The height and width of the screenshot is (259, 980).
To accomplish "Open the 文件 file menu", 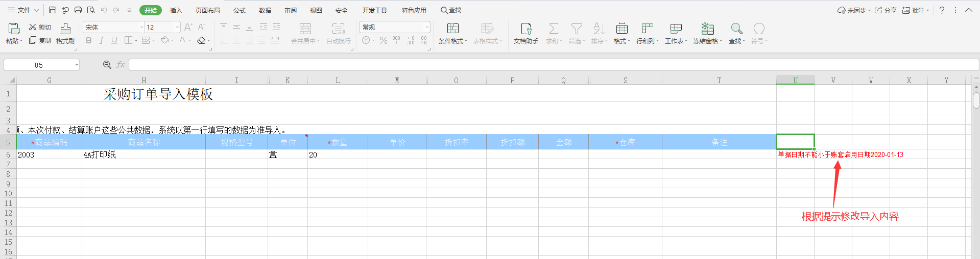I will [x=23, y=10].
